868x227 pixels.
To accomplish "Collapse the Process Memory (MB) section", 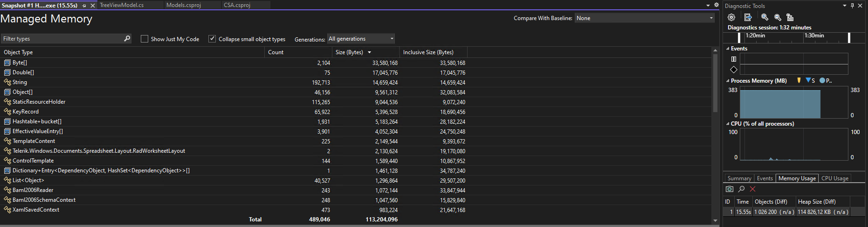I will click(x=728, y=81).
